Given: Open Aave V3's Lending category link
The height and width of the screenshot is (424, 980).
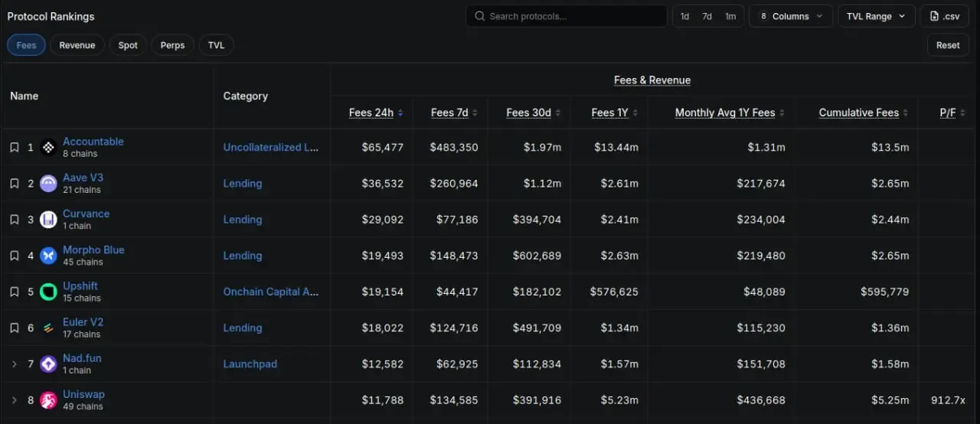Looking at the screenshot, I should coord(243,184).
